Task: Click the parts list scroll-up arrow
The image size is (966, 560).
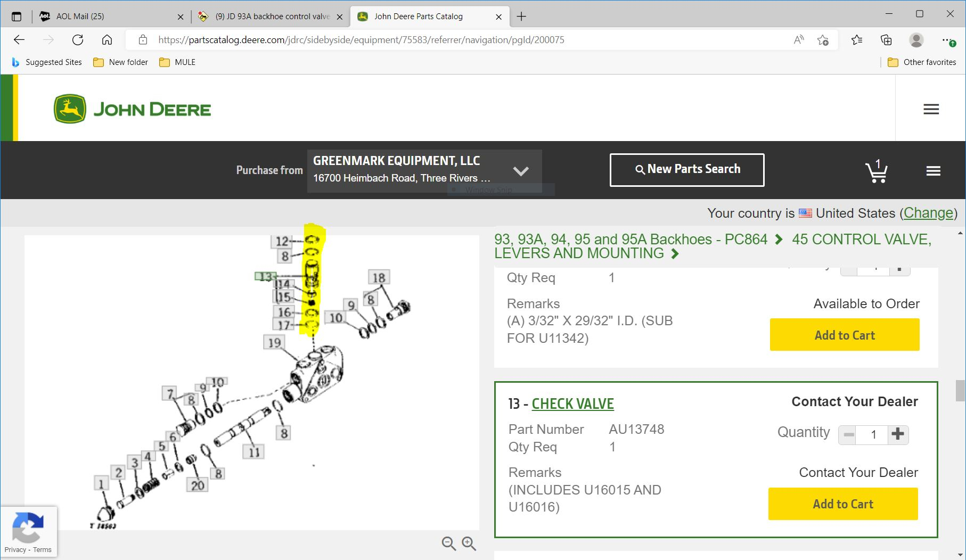Action: pyautogui.click(x=960, y=233)
